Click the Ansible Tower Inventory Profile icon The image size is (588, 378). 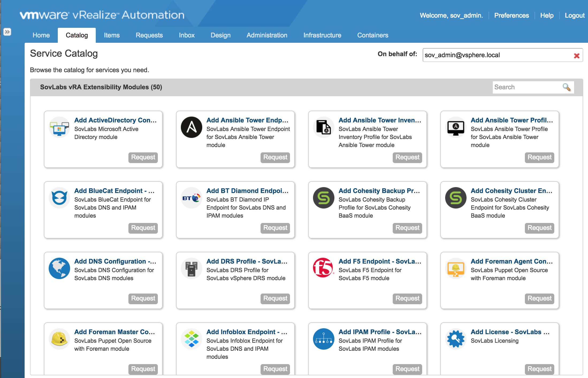324,127
